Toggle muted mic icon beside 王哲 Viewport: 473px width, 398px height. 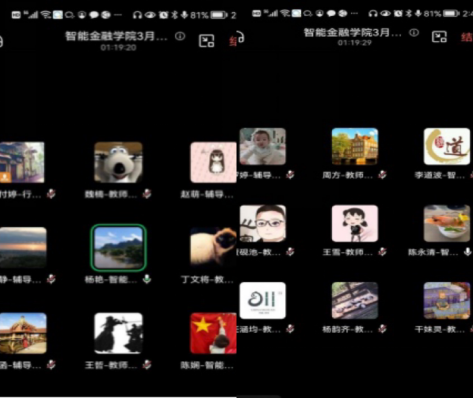[x=147, y=365]
